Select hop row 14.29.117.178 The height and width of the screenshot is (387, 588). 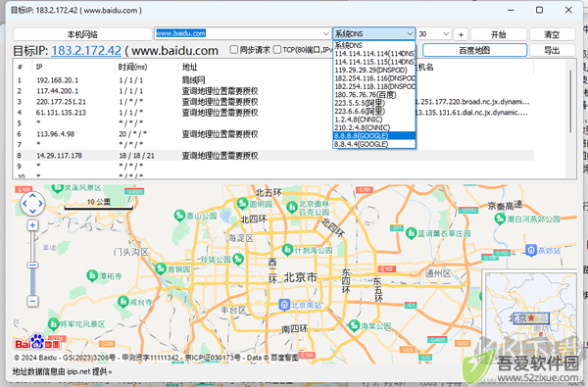[273, 155]
